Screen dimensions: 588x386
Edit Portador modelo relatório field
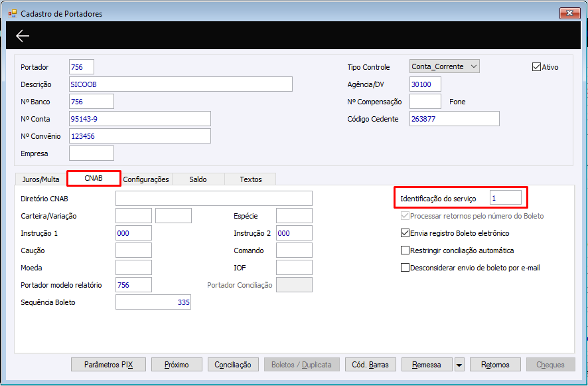[133, 284]
